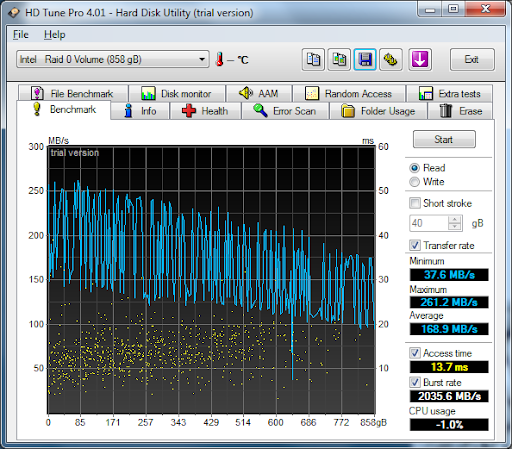Image resolution: width=512 pixels, height=449 pixels.
Task: Select the Write radio button
Action: click(414, 182)
